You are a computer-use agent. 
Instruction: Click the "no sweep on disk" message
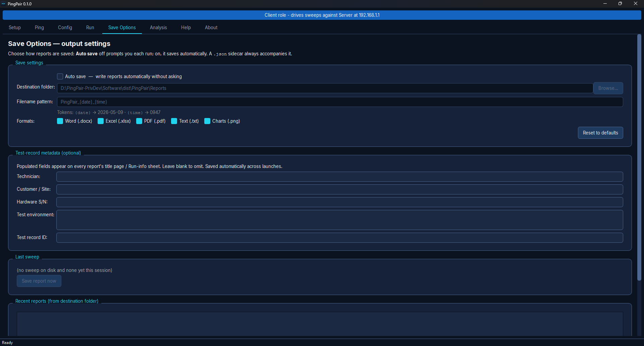[64, 270]
